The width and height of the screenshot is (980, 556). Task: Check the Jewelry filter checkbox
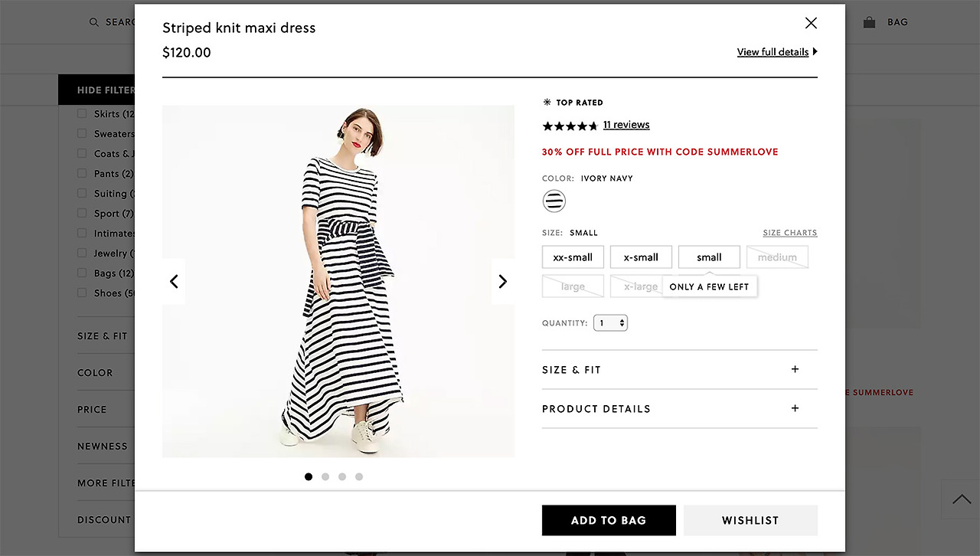coord(82,253)
